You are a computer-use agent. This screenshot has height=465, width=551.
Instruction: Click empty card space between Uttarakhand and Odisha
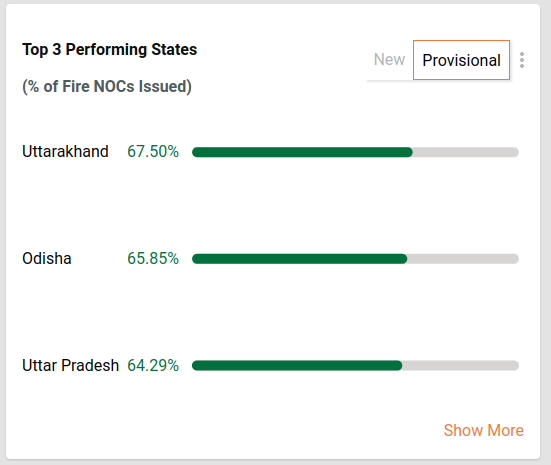tap(273, 206)
